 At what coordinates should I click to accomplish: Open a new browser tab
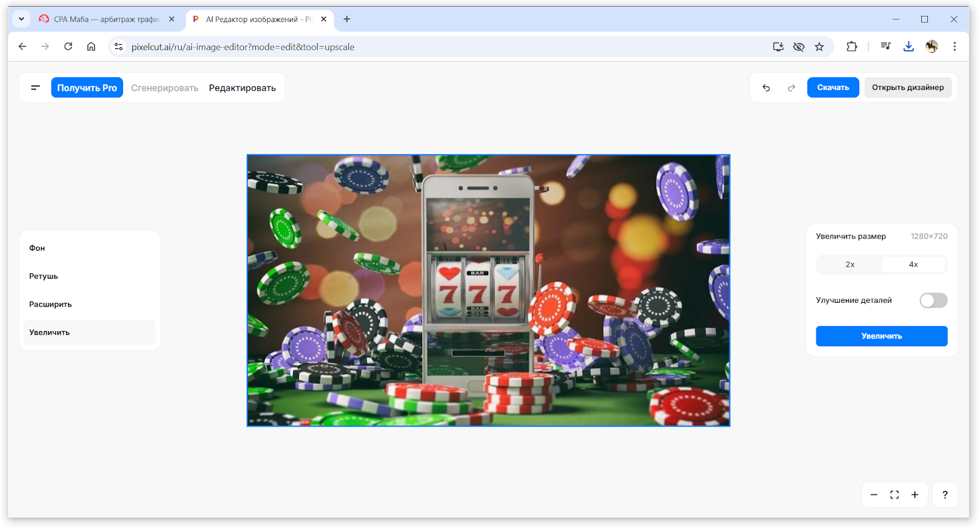click(x=347, y=19)
